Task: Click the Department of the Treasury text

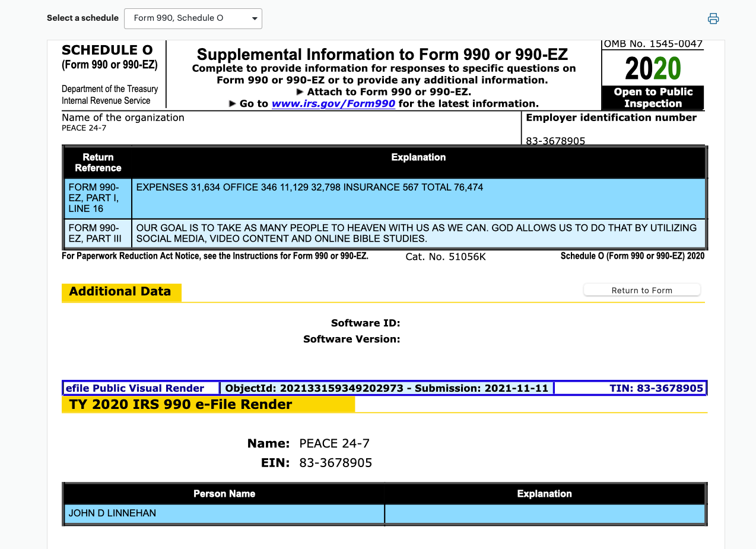Action: (110, 89)
